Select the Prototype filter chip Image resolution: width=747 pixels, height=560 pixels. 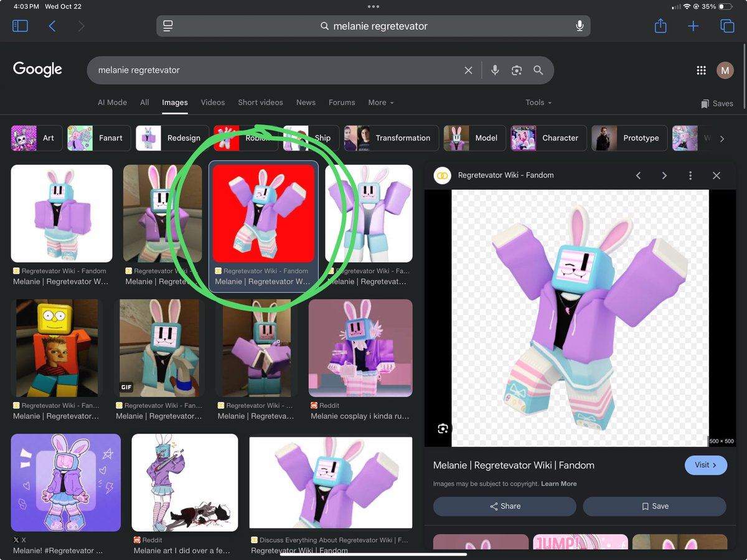[629, 138]
